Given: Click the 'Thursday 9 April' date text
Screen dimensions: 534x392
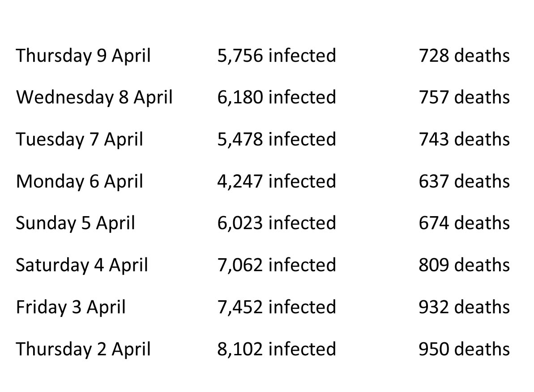Looking at the screenshot, I should point(83,56).
